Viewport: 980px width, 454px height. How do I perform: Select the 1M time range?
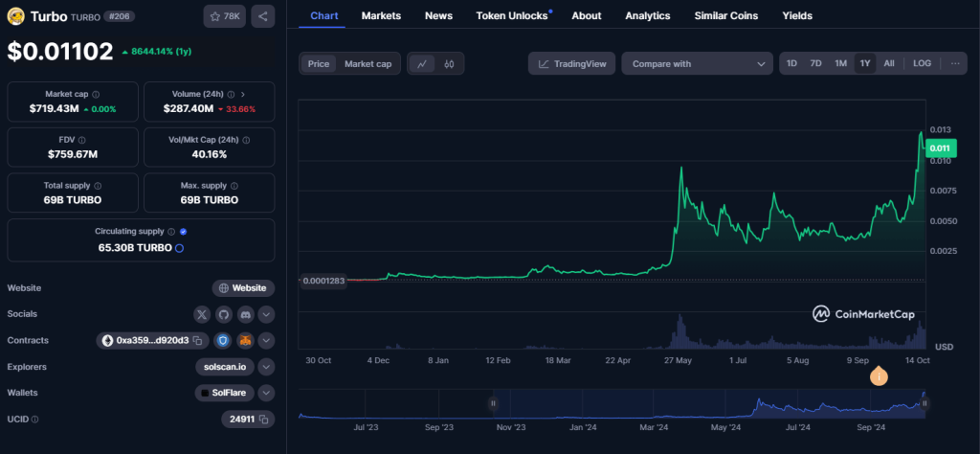click(x=840, y=63)
